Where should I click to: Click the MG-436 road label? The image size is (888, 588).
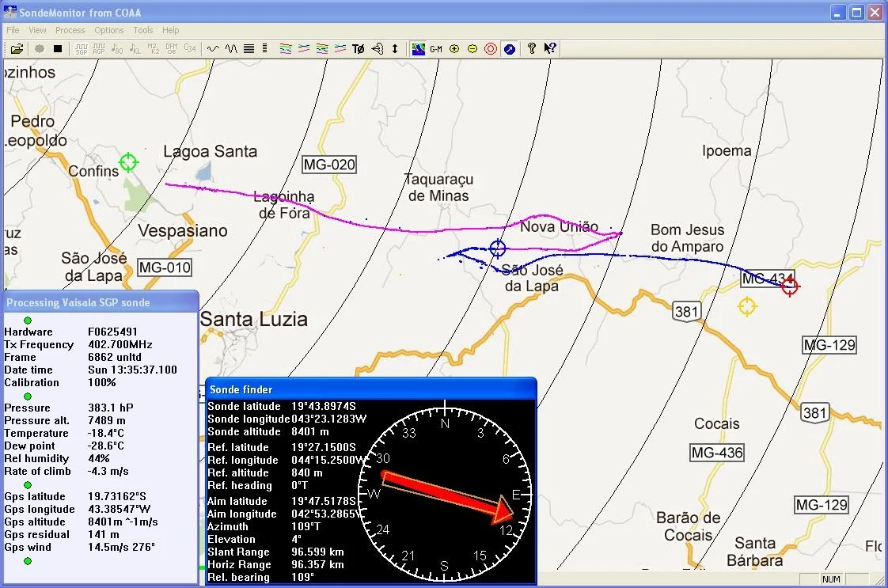(x=717, y=453)
